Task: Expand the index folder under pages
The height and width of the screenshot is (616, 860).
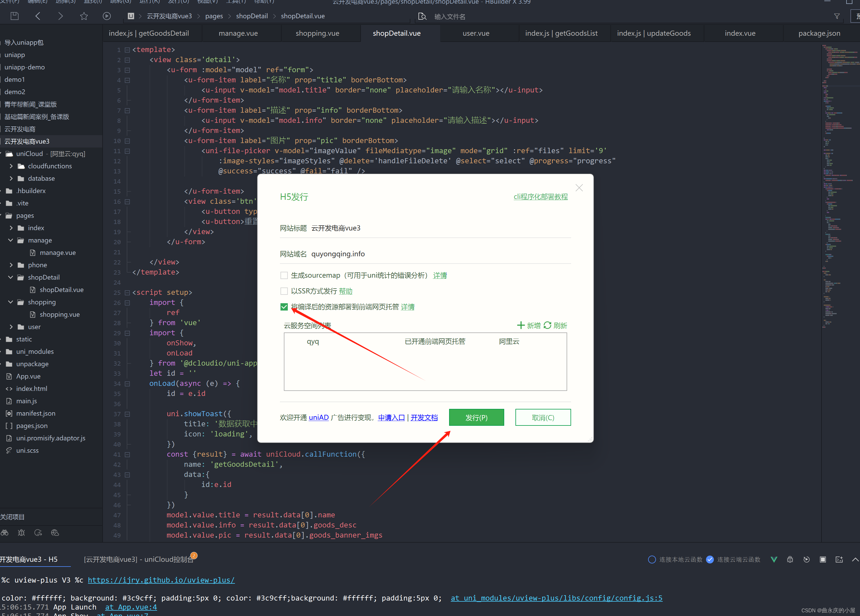Action: pos(11,228)
